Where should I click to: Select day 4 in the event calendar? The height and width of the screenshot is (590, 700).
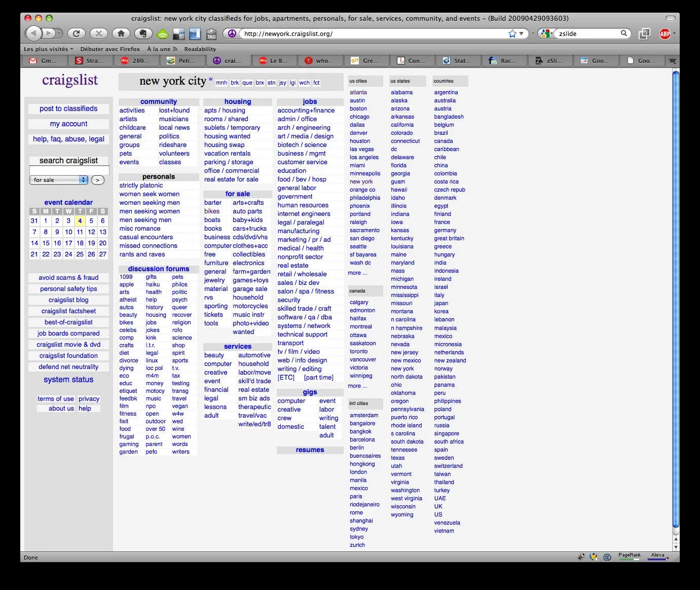pos(80,221)
